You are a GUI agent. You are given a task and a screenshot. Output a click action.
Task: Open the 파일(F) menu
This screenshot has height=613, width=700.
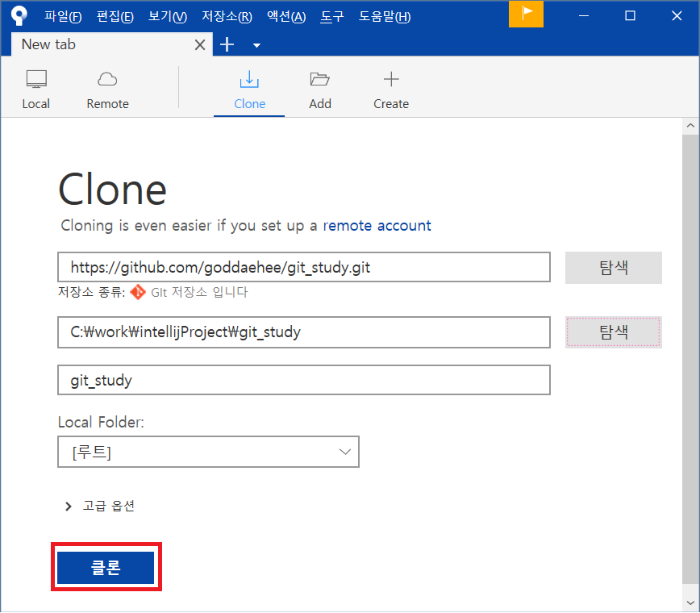click(63, 16)
